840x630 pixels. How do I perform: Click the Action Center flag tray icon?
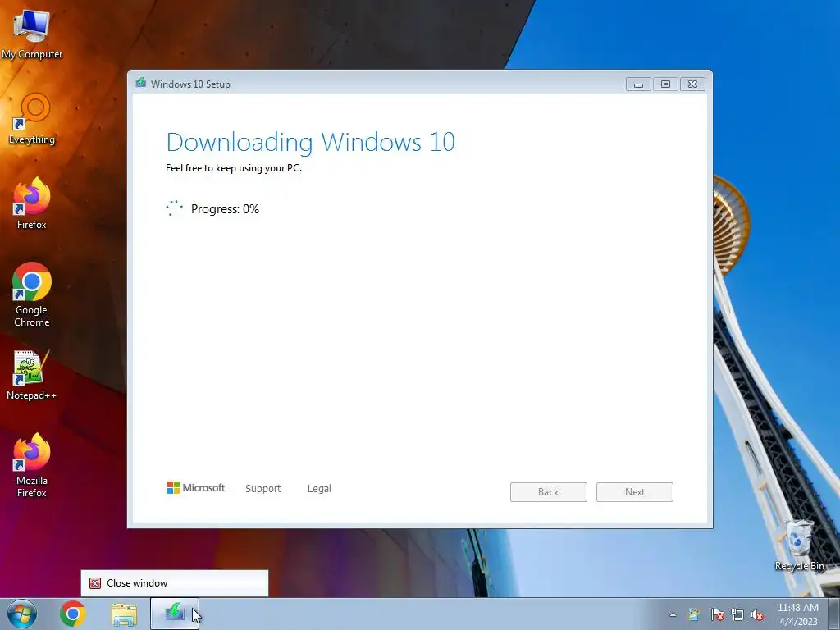pos(717,614)
